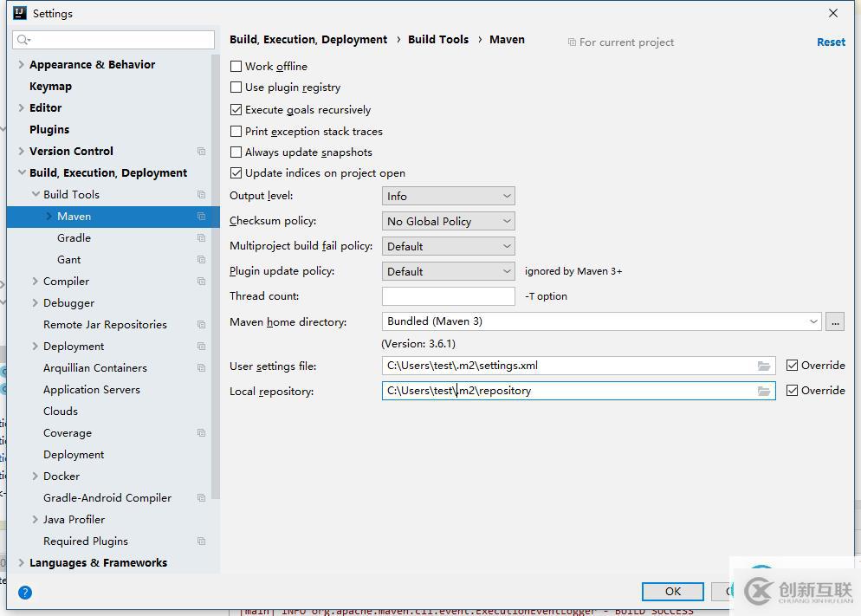Expand the Editor node

[x=21, y=107]
